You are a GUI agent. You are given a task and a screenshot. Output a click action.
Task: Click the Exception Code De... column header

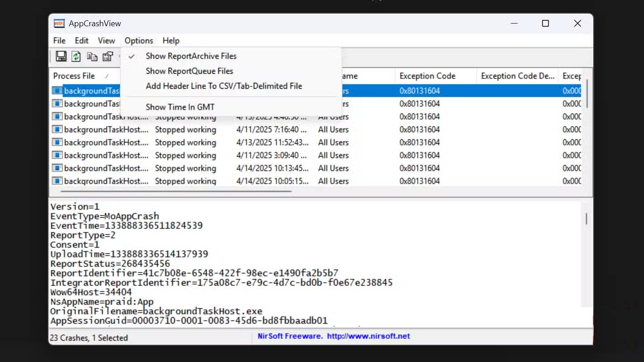click(x=517, y=76)
